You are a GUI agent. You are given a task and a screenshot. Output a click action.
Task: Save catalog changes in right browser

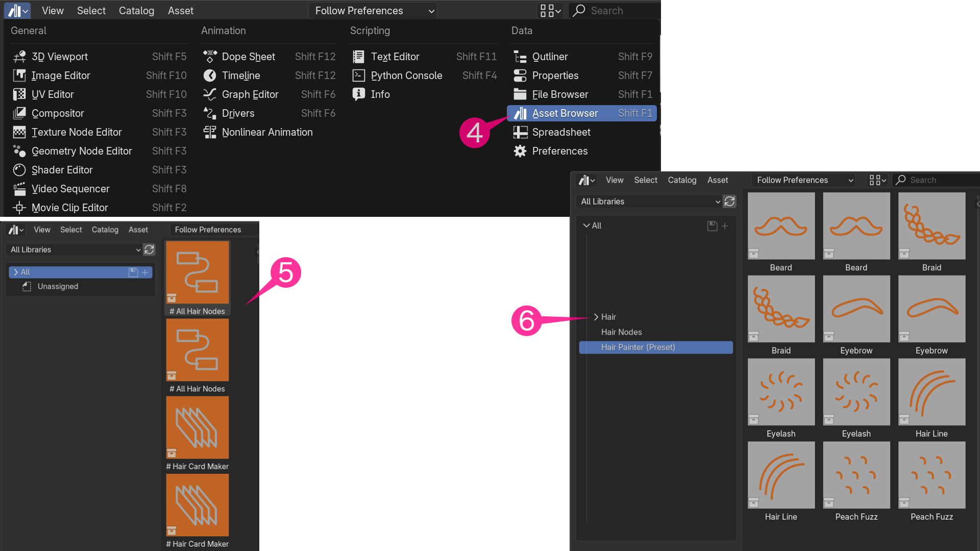[x=713, y=226]
